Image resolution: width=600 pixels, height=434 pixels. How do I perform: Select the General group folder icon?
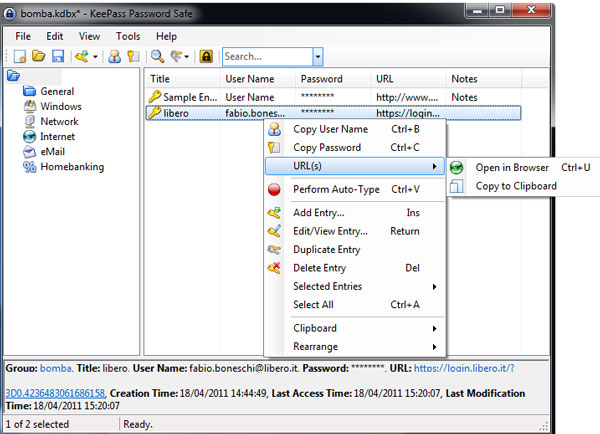[x=29, y=91]
